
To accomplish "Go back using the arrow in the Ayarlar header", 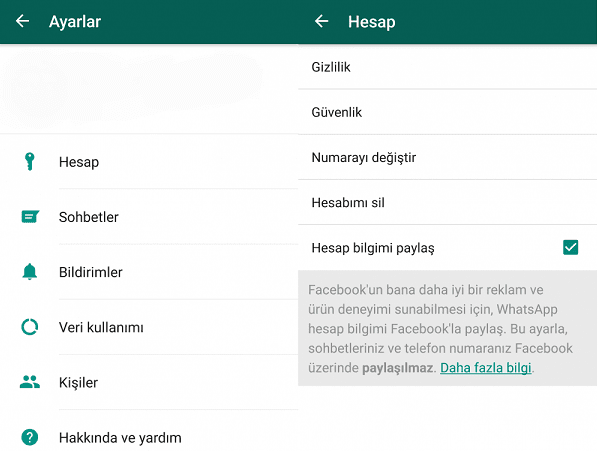I will click(x=23, y=21).
